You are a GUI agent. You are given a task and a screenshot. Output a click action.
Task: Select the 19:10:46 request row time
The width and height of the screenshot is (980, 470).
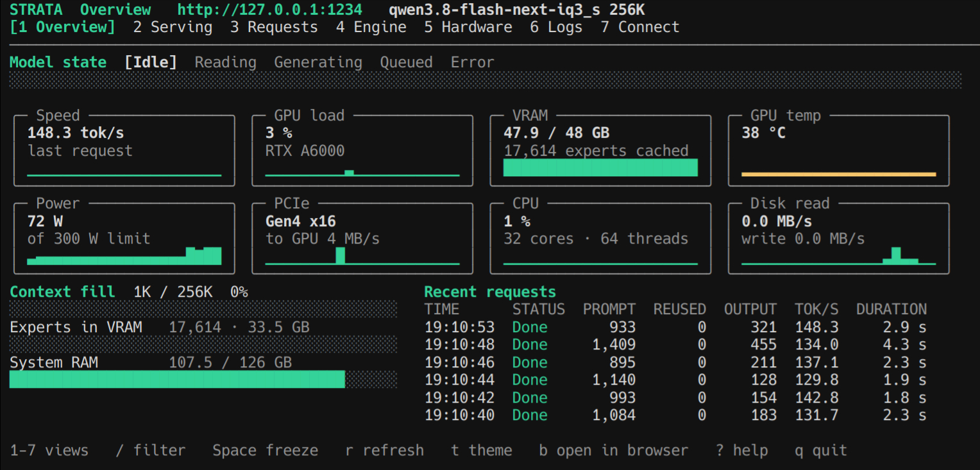coord(459,362)
